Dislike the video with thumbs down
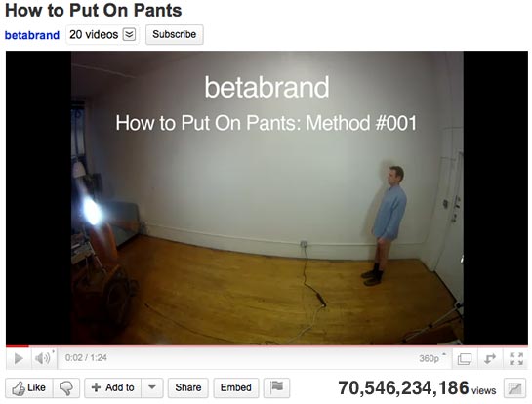 (x=66, y=387)
